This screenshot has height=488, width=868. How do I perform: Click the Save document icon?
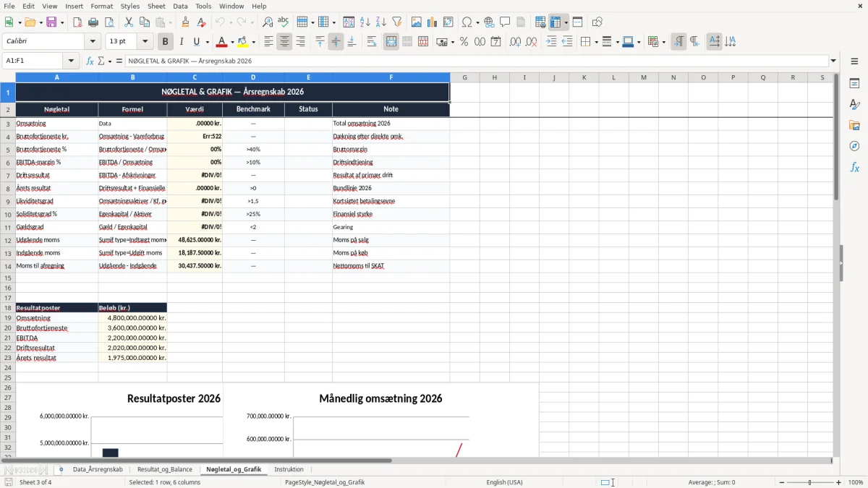(51, 22)
